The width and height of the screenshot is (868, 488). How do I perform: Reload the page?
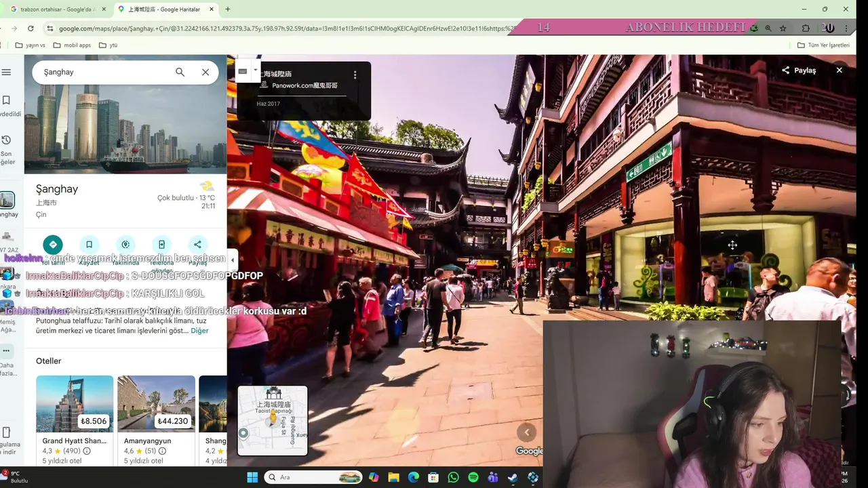click(31, 28)
